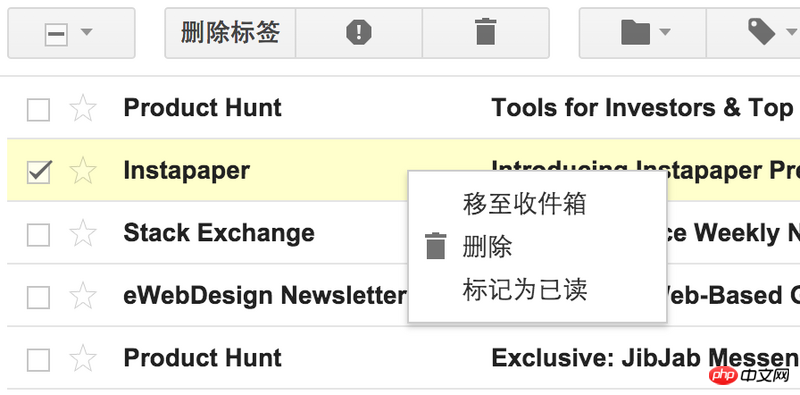Screen dimensions: 800x395
Task: Click the 删除标签 button
Action: point(230,33)
